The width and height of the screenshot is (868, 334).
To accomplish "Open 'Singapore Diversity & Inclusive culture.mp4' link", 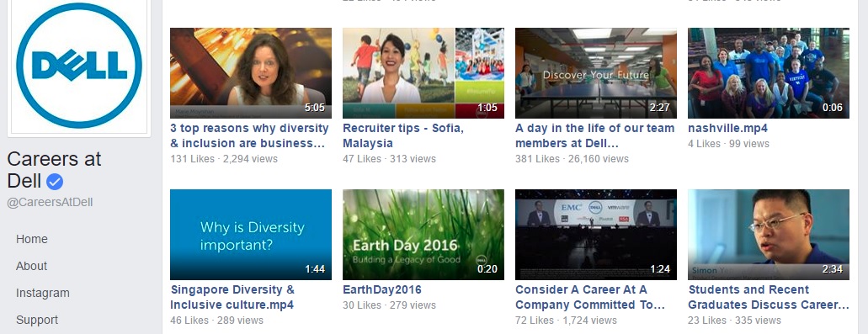I will pos(232,297).
